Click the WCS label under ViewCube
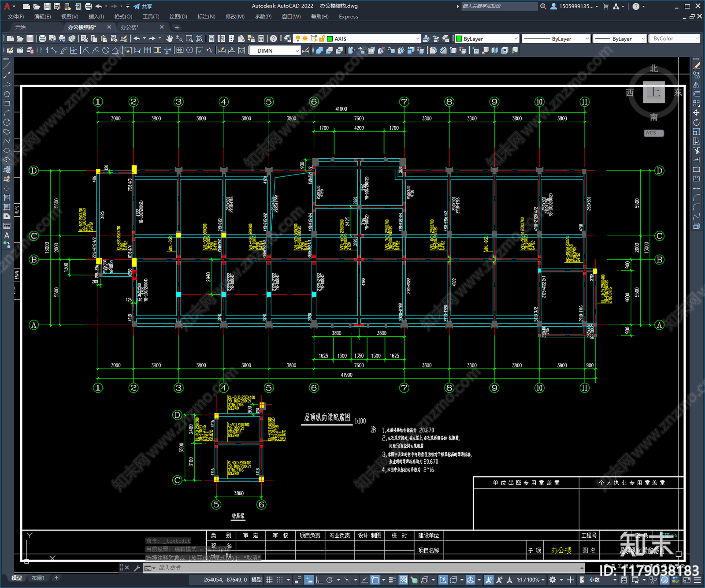Viewport: 705px width, 588px height. [x=653, y=133]
